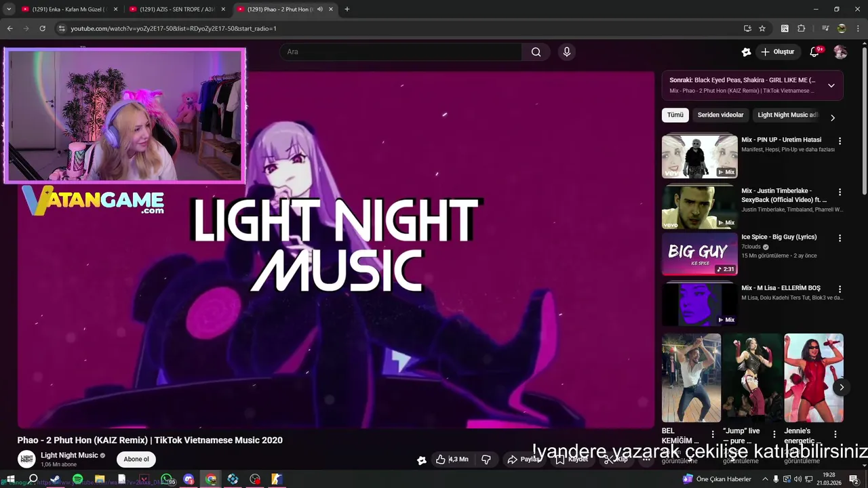Open a new browser tab
This screenshot has height=488, width=868.
coord(347,9)
